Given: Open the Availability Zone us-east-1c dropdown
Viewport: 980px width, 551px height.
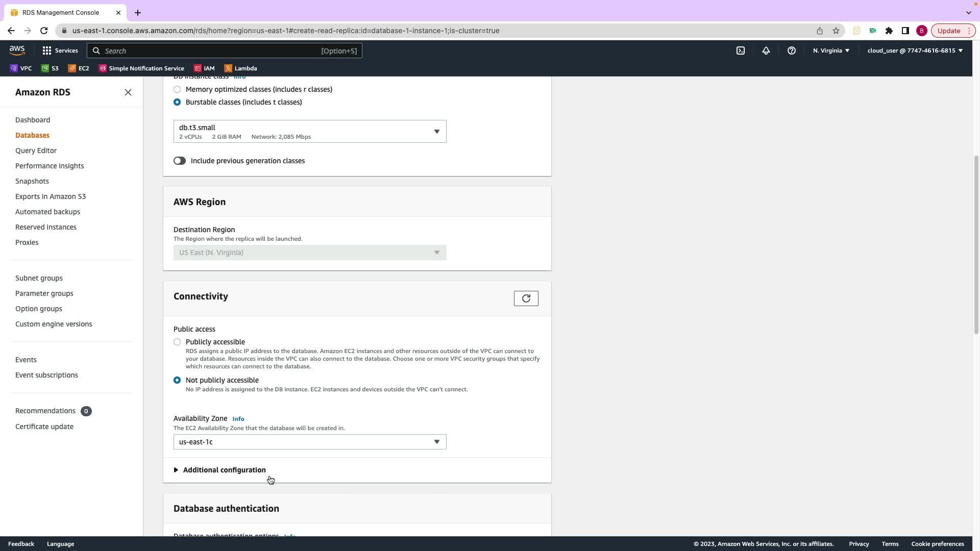Looking at the screenshot, I should pyautogui.click(x=309, y=442).
